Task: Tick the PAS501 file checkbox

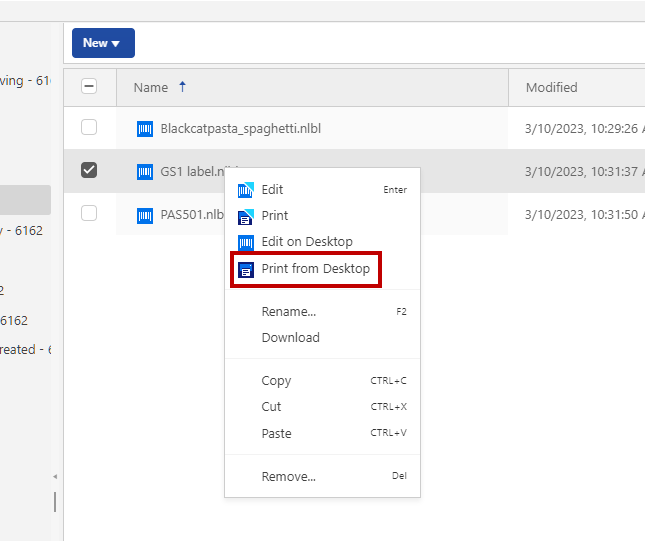Action: (89, 213)
